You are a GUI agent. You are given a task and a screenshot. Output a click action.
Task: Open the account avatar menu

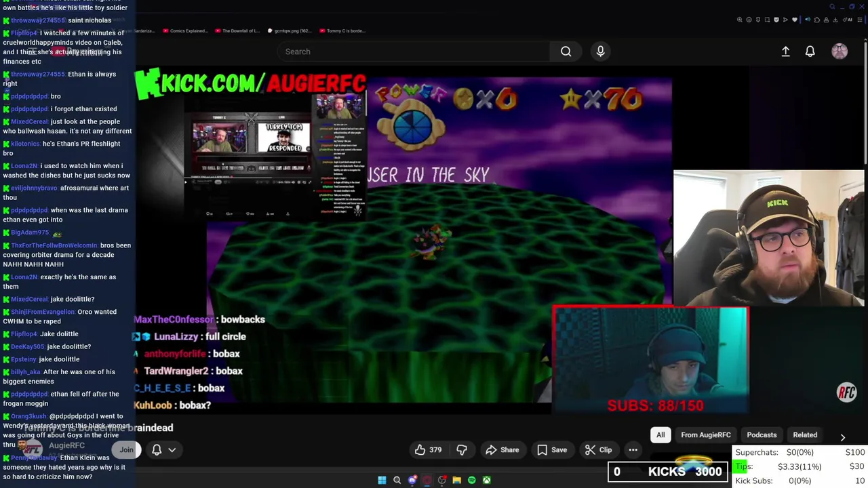[840, 52]
